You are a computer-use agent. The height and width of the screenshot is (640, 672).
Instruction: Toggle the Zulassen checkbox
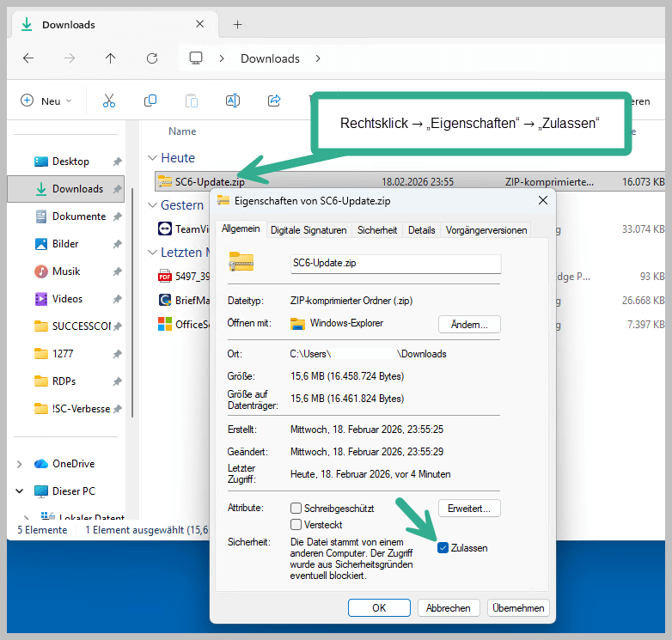(443, 547)
